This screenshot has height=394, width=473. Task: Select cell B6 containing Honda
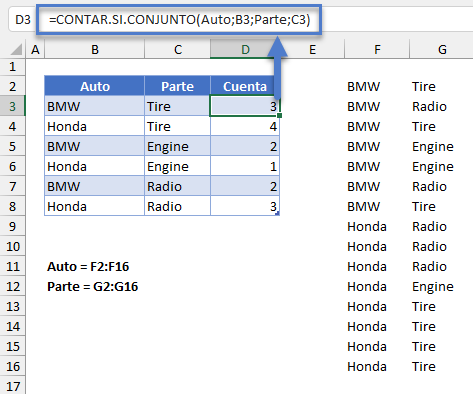click(x=95, y=166)
